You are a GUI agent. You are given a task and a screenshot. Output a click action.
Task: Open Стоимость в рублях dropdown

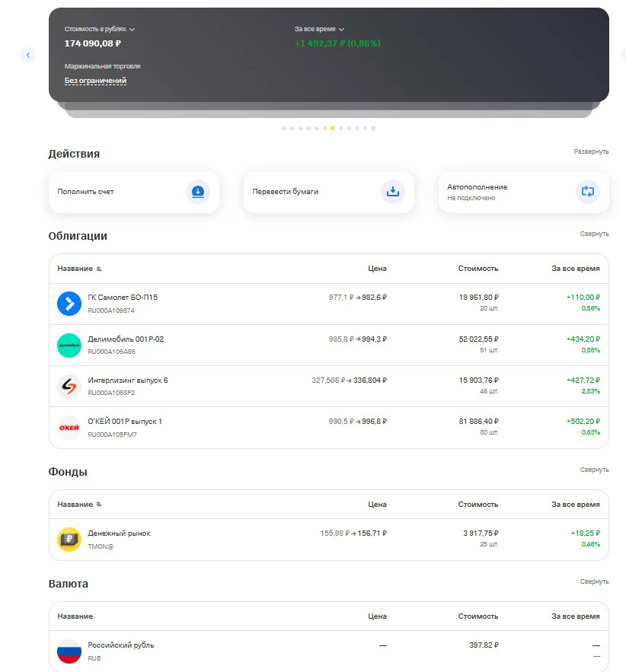click(100, 29)
